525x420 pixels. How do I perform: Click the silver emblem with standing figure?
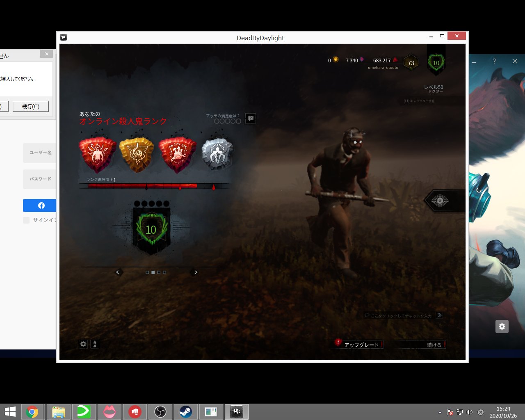click(217, 154)
